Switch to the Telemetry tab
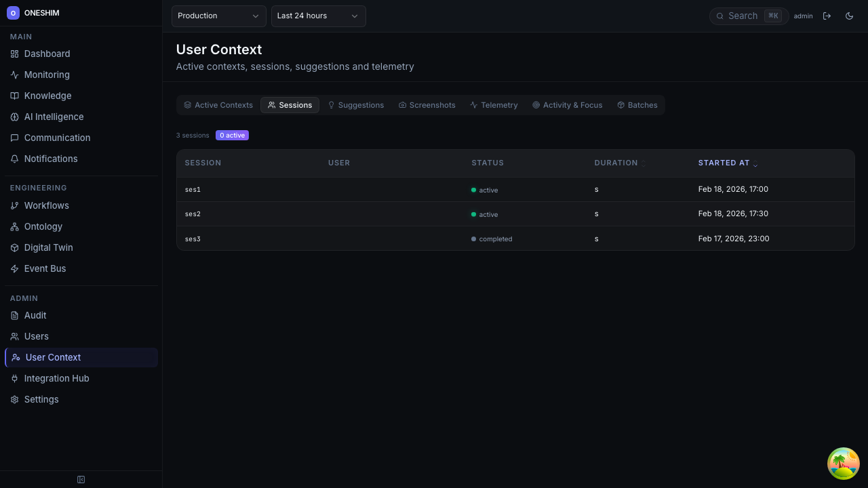 coord(493,105)
